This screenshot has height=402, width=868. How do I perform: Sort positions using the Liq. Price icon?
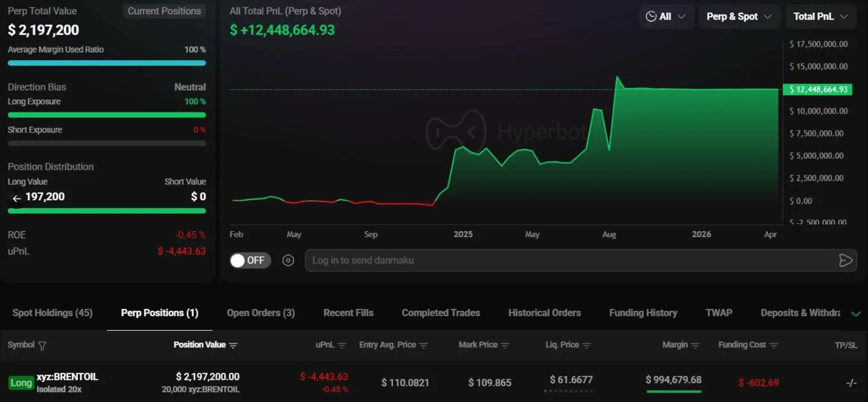tap(587, 345)
